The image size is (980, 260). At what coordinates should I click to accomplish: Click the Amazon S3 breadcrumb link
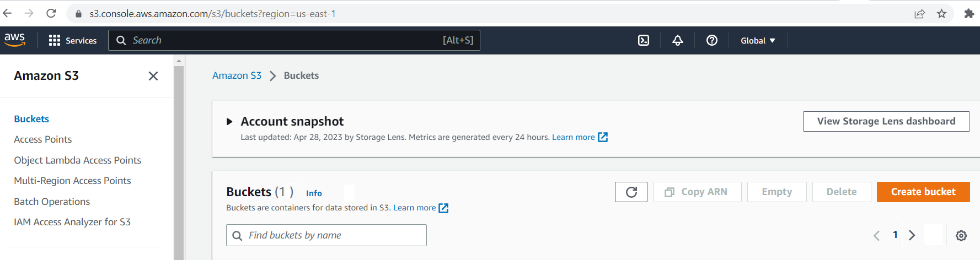237,75
